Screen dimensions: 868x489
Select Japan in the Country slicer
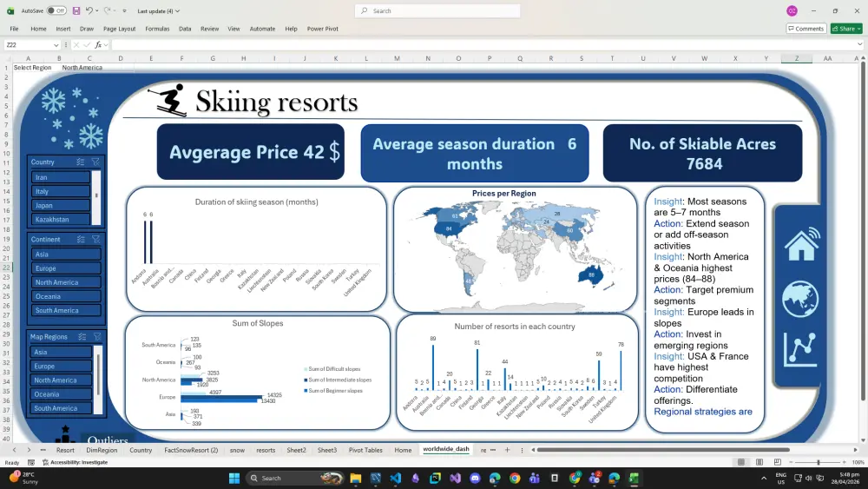[x=61, y=206]
